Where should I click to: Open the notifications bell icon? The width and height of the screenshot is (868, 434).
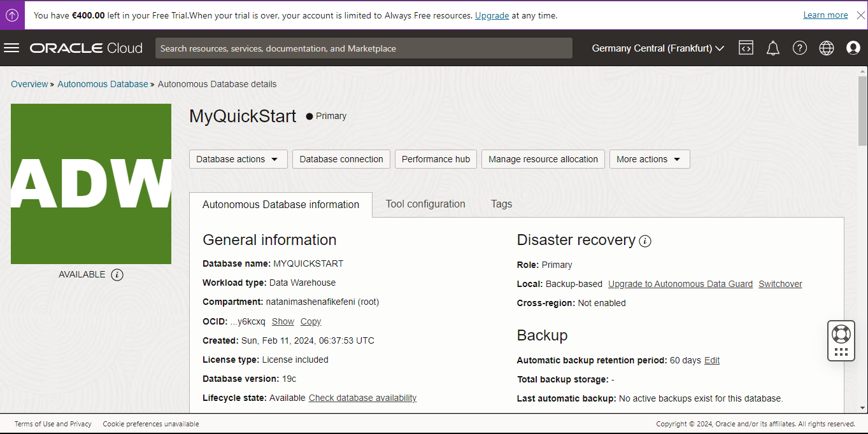773,48
